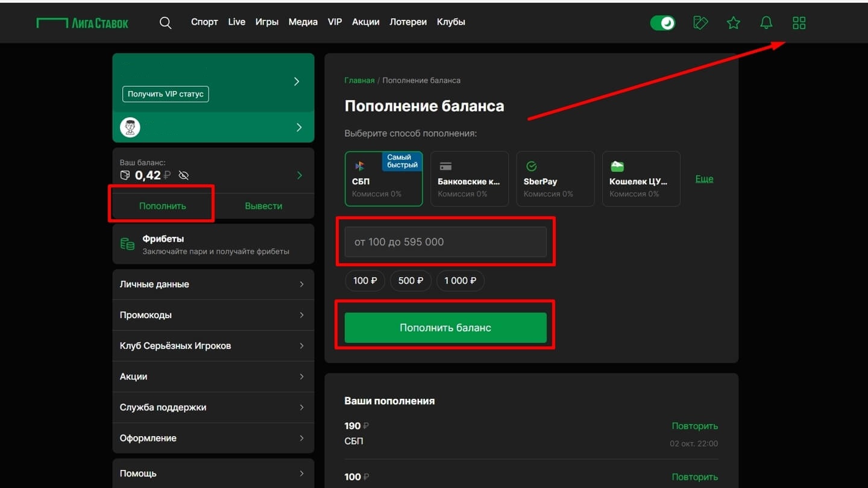Toggle the dark theme switch
The width and height of the screenshot is (868, 488).
(662, 23)
